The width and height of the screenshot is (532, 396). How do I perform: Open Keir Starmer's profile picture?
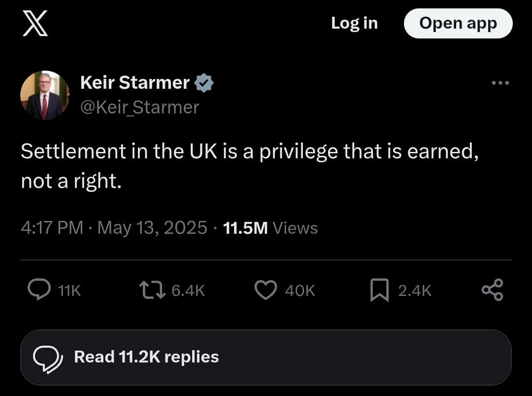45,95
